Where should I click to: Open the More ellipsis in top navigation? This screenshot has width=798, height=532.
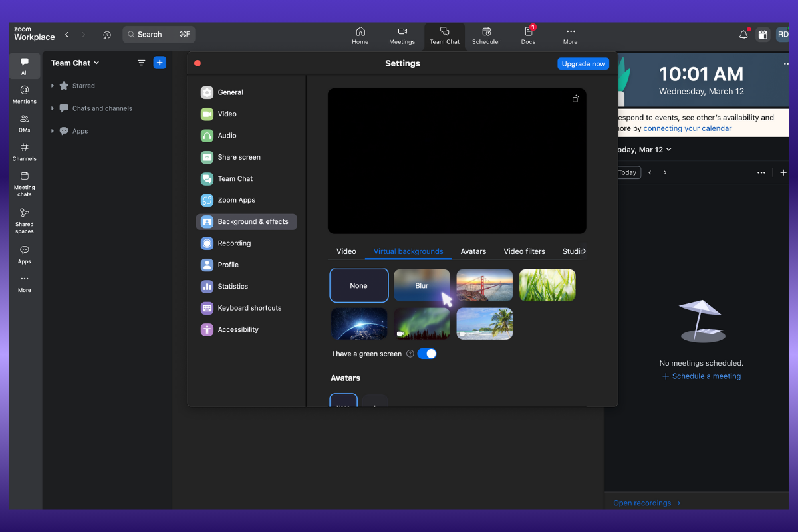[x=570, y=31]
